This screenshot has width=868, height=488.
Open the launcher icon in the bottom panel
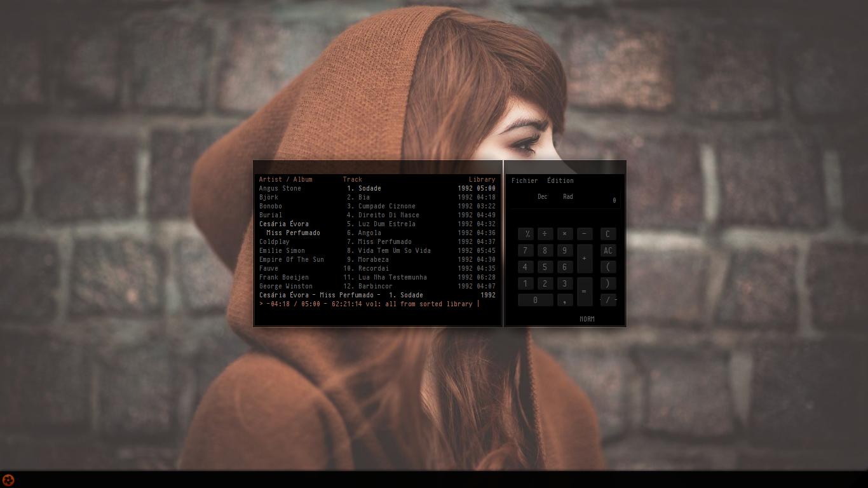(8, 480)
